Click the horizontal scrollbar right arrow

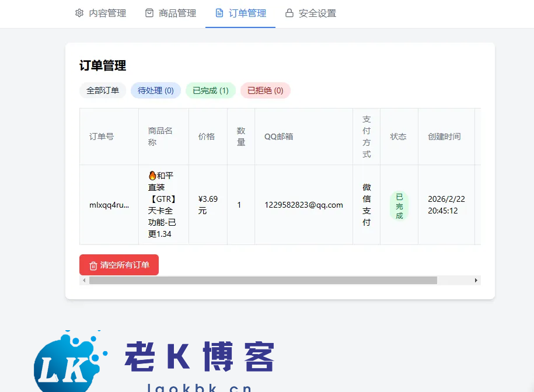point(476,281)
